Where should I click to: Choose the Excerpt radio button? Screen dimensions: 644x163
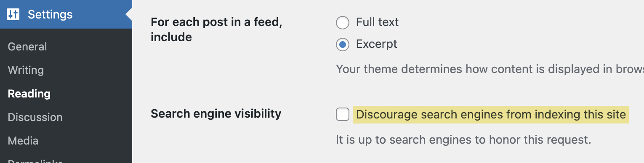pyautogui.click(x=343, y=45)
